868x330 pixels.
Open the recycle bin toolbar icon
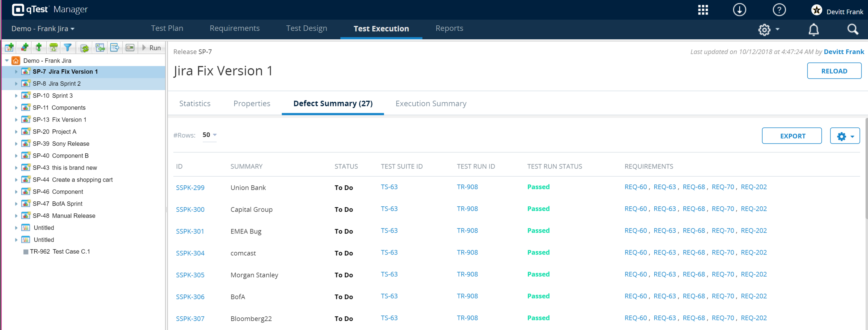[x=53, y=48]
